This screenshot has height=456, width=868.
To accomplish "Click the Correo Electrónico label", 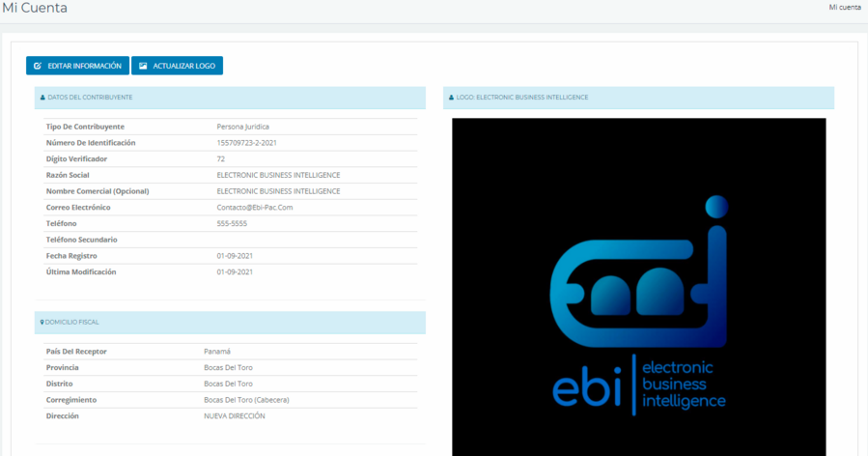I will (78, 207).
